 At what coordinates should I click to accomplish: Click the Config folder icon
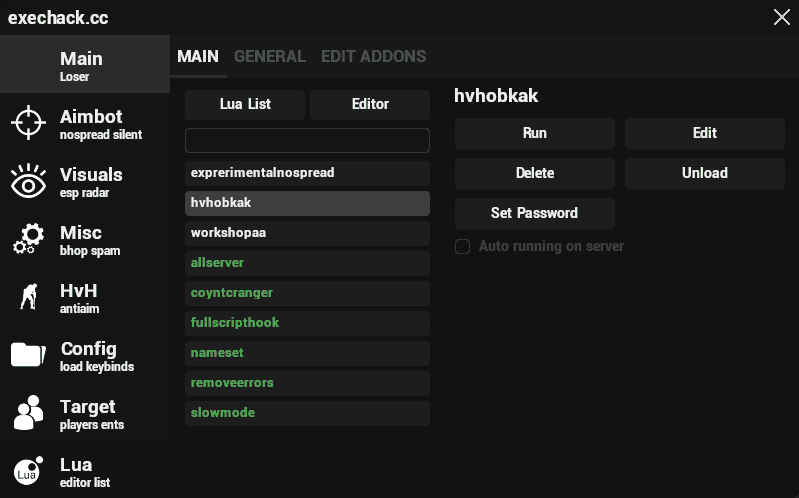click(28, 355)
